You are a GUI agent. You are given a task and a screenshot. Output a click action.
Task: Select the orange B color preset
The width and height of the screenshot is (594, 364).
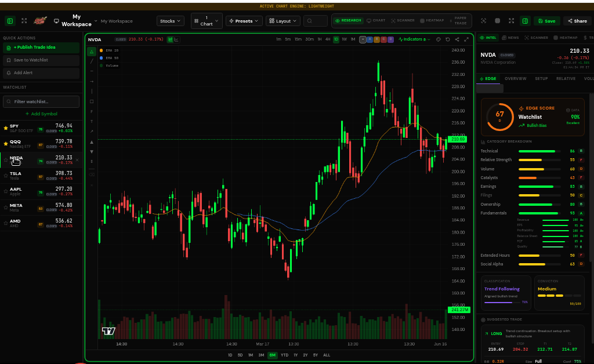coord(376,39)
